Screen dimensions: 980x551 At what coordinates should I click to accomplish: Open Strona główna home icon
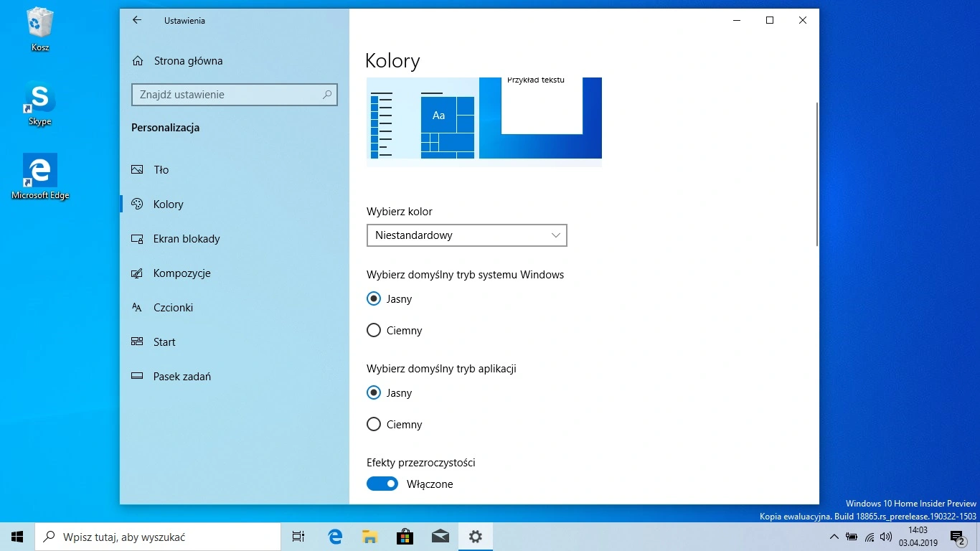click(x=138, y=61)
